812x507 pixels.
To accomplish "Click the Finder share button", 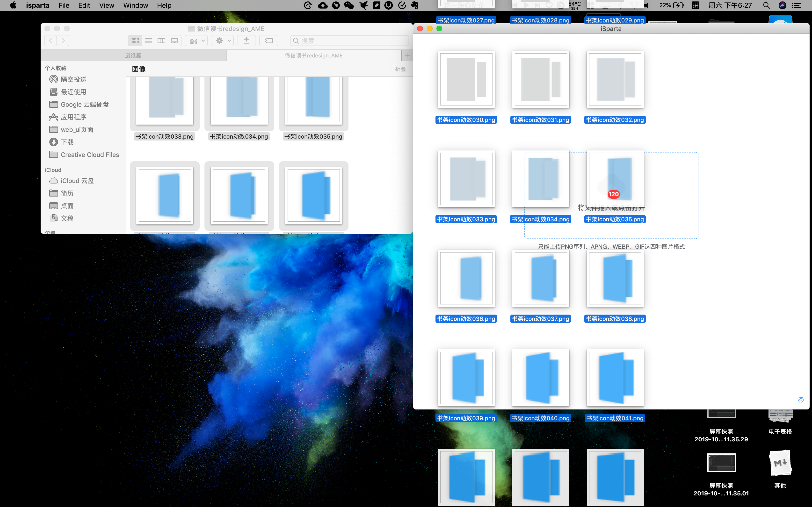I will click(246, 41).
